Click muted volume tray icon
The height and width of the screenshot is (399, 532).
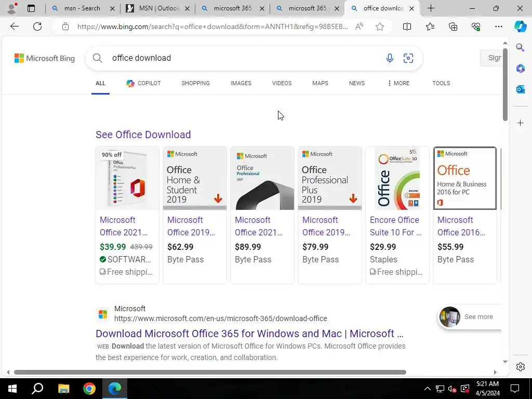coord(452,389)
